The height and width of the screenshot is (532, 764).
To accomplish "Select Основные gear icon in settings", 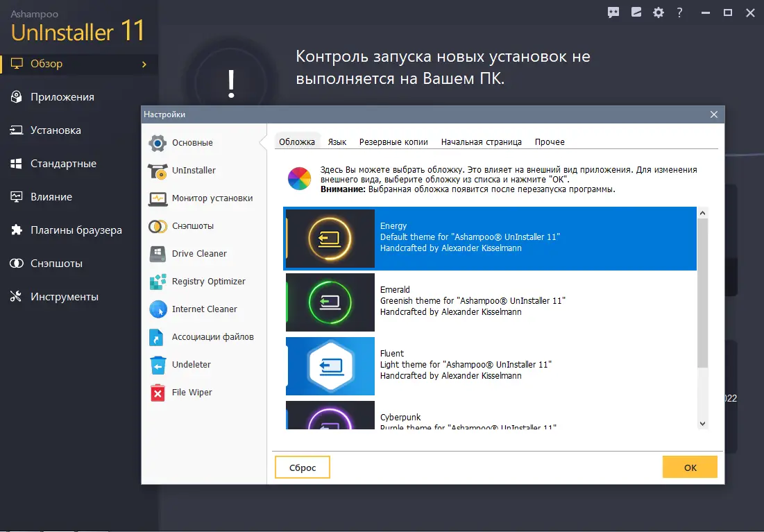I will point(158,143).
